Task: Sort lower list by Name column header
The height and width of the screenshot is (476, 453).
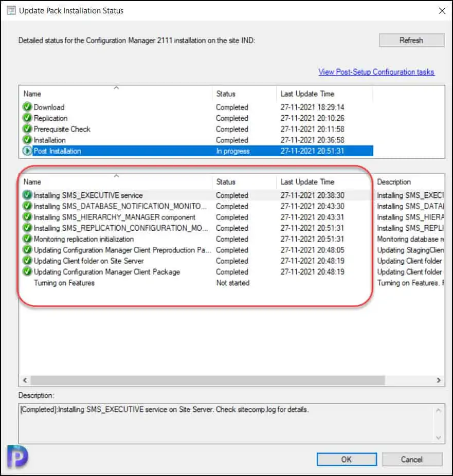Action: 116,181
